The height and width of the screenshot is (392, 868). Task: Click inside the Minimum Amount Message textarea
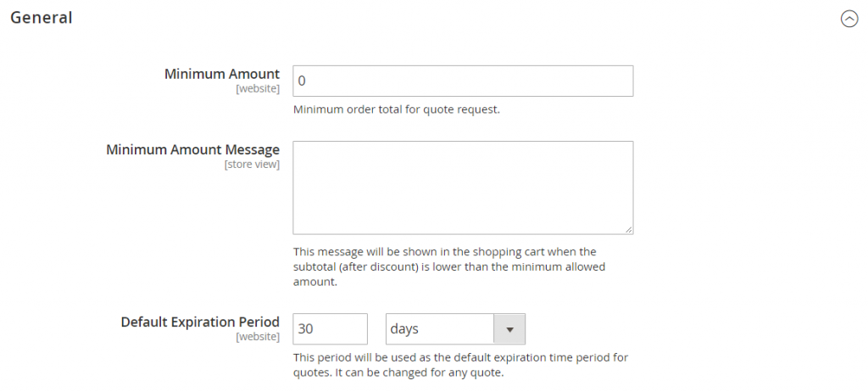coord(463,188)
